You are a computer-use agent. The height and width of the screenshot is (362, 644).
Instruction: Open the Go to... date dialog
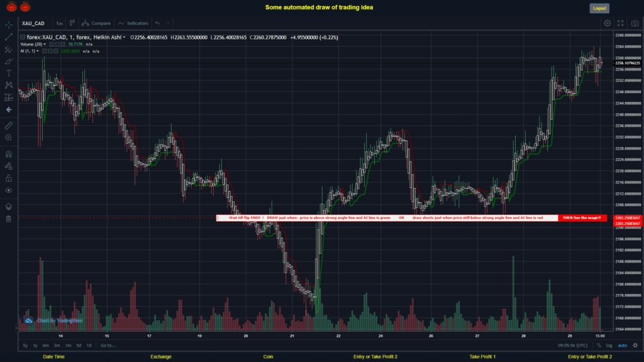point(108,346)
